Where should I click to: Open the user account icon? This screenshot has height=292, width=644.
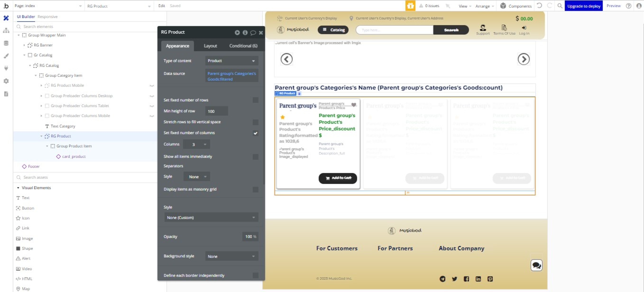[639, 6]
